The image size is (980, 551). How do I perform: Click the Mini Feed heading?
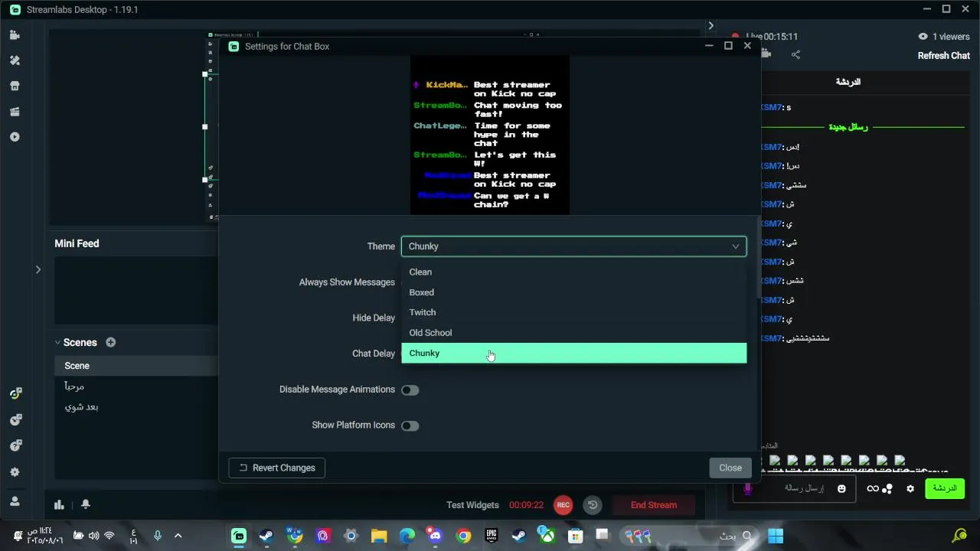click(x=77, y=243)
